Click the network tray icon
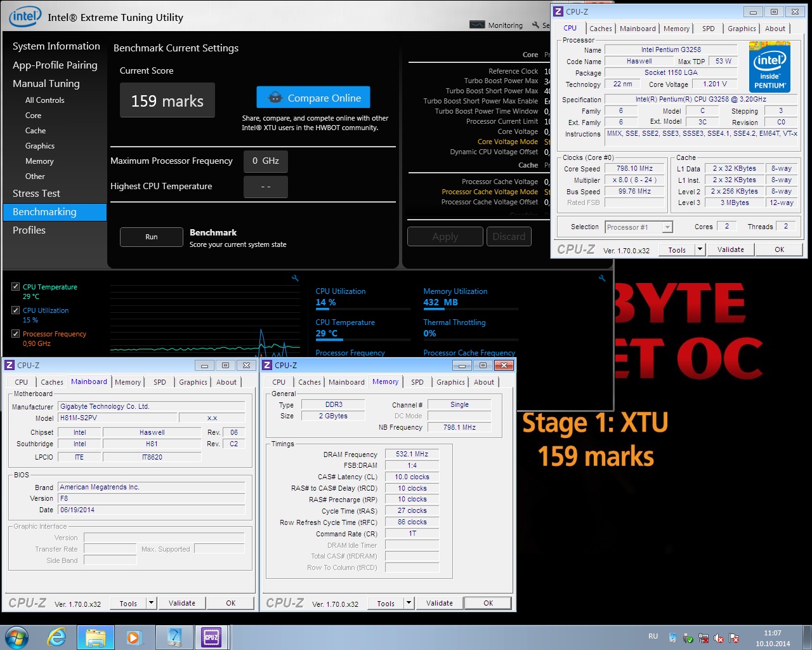The height and width of the screenshot is (650, 812). 704,638
